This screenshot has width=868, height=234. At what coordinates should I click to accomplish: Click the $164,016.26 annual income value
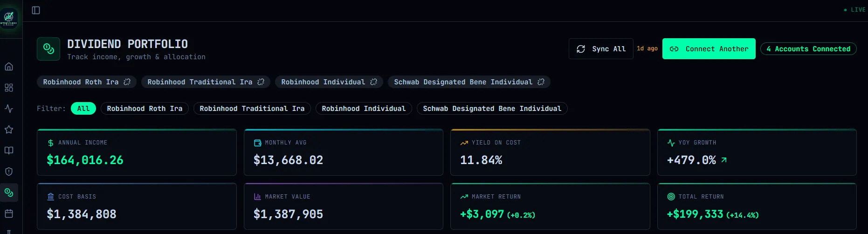click(85, 160)
